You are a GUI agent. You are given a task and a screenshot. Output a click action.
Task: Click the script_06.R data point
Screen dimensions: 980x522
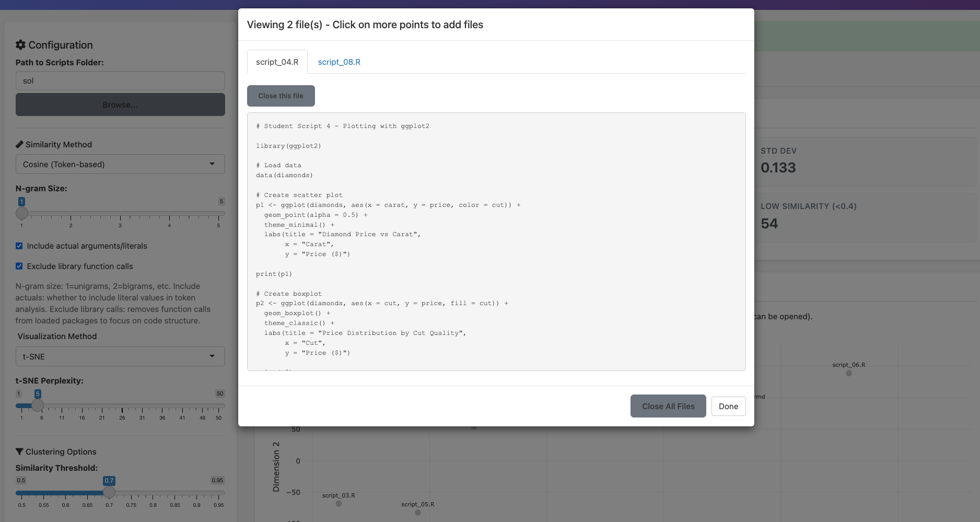(849, 374)
